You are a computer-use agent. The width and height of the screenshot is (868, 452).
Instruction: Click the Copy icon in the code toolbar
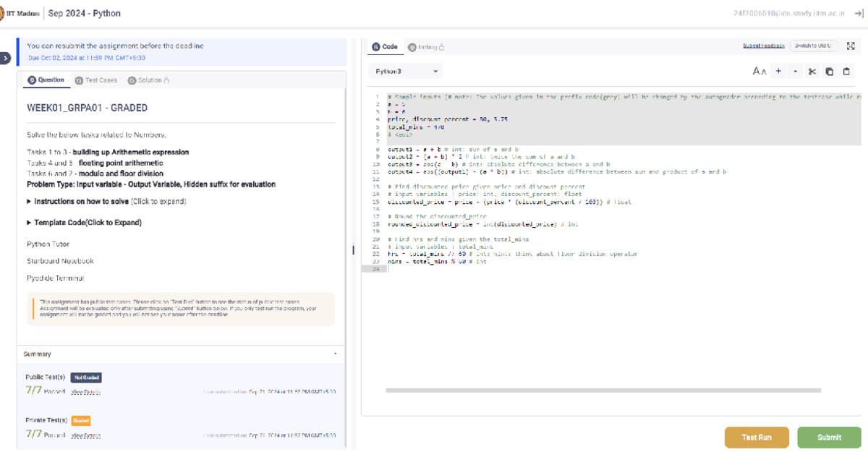pyautogui.click(x=829, y=71)
